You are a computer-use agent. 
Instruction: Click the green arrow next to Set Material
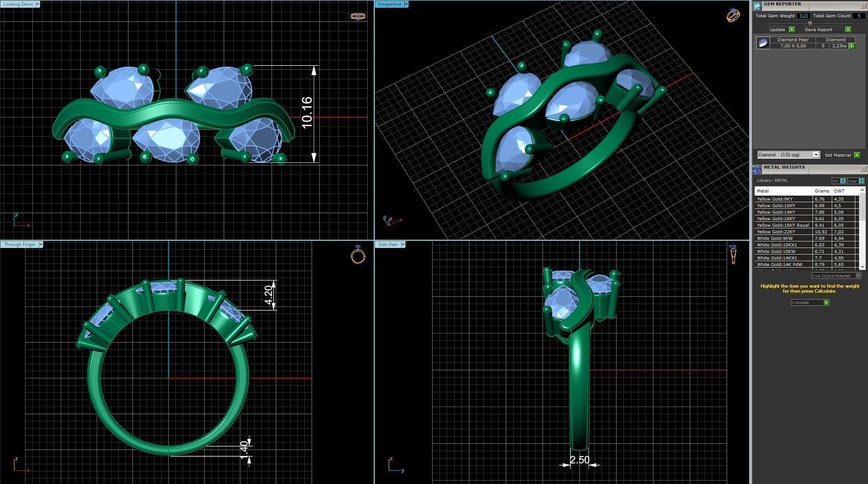(x=857, y=155)
